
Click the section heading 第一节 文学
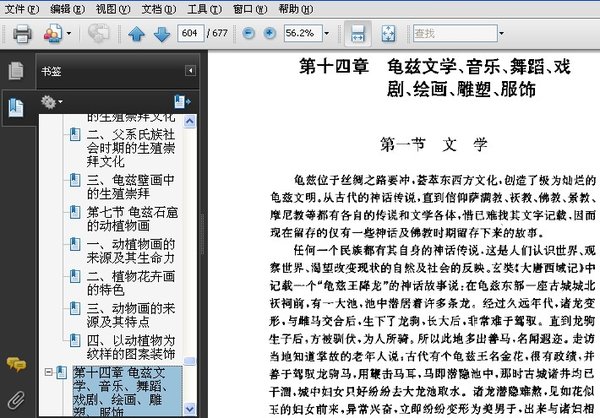434,145
